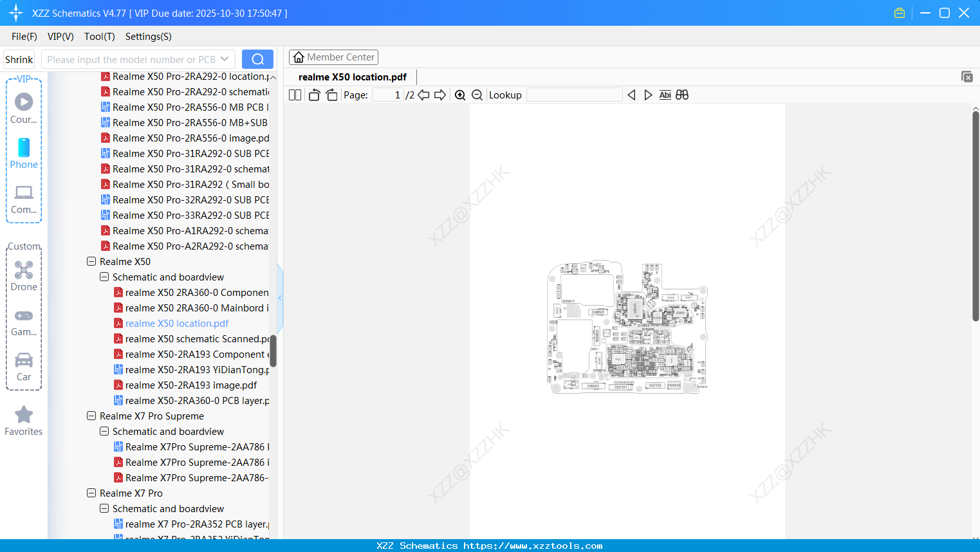The image size is (980, 552).
Task: Type in the model number search field
Action: tap(131, 59)
